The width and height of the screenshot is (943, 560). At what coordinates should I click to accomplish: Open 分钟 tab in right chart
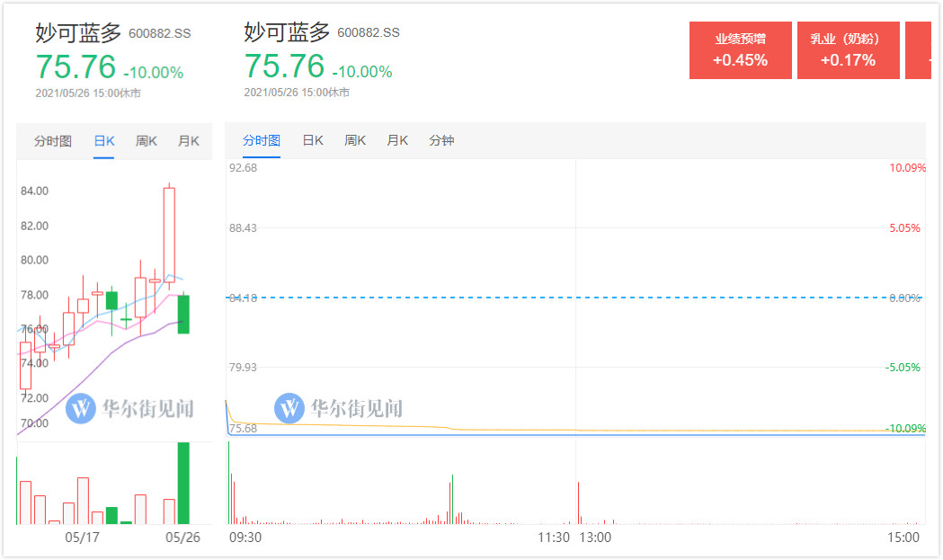click(x=441, y=140)
